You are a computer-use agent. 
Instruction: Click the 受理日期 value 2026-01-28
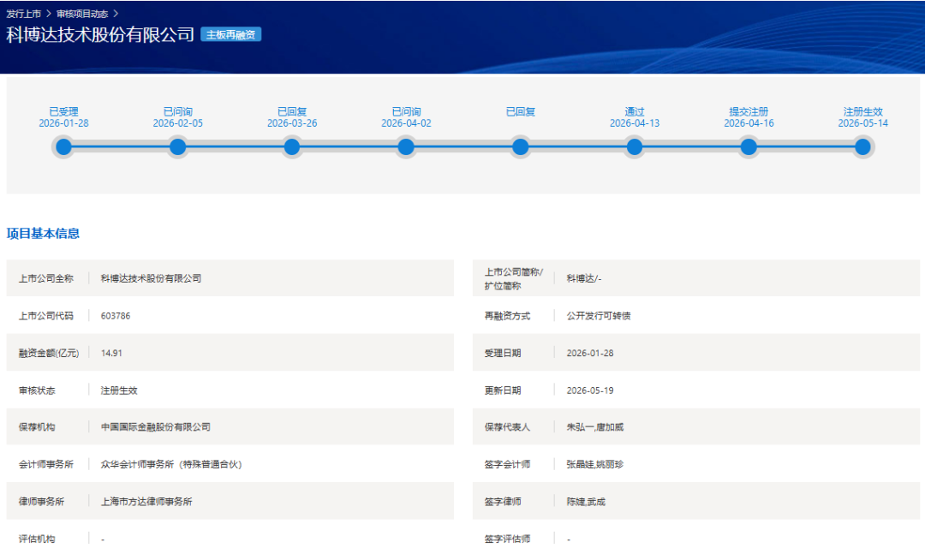coord(590,353)
